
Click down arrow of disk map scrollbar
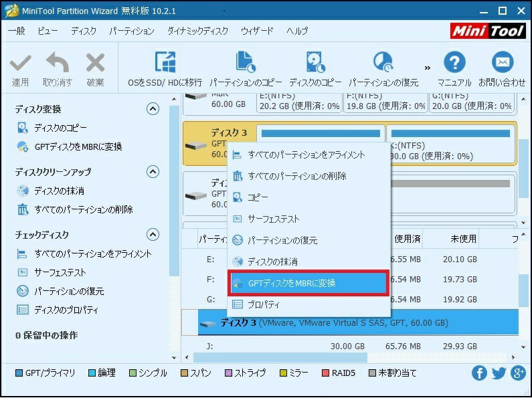point(523,223)
